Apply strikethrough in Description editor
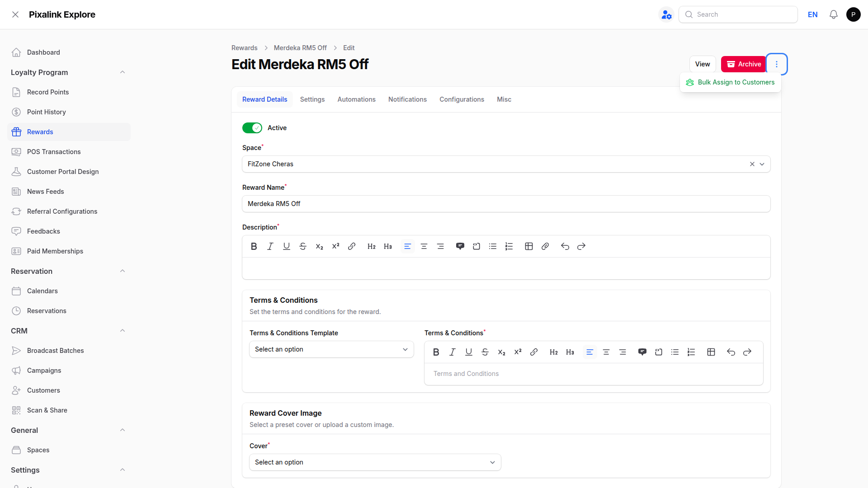The image size is (868, 488). (x=303, y=246)
